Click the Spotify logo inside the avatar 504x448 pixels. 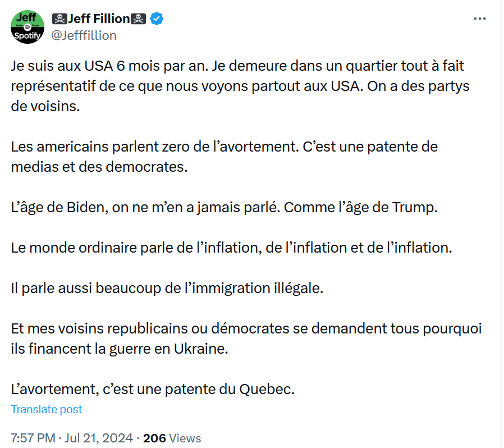click(28, 27)
